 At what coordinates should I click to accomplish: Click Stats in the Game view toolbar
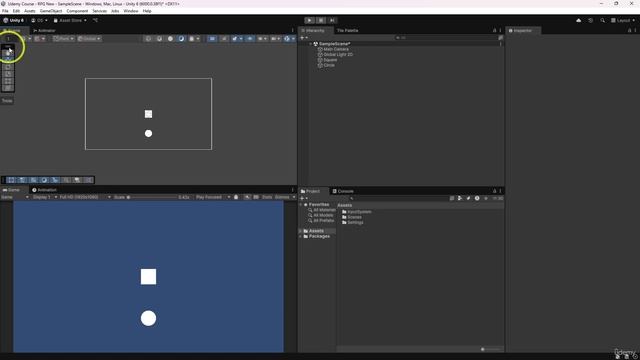pos(267,197)
